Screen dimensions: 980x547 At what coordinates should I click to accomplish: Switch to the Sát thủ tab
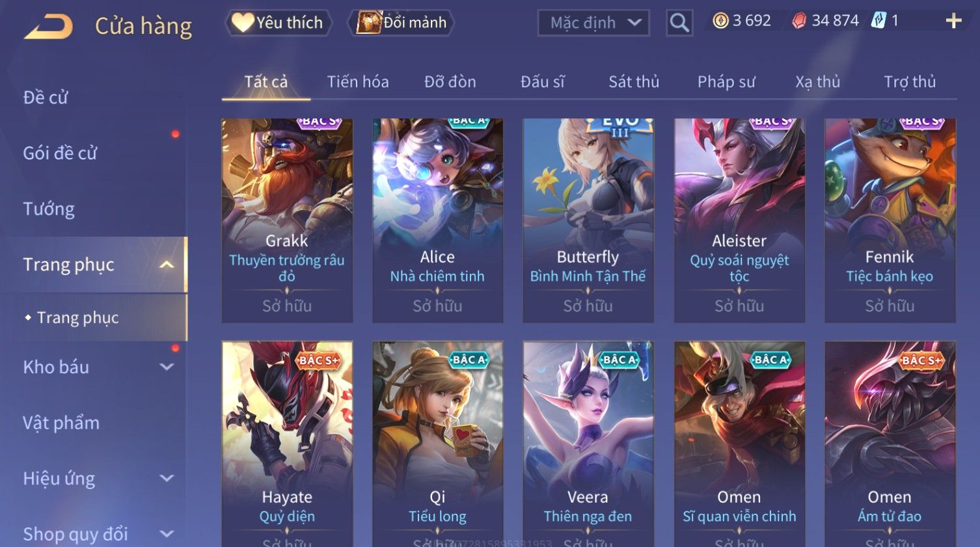click(x=634, y=82)
